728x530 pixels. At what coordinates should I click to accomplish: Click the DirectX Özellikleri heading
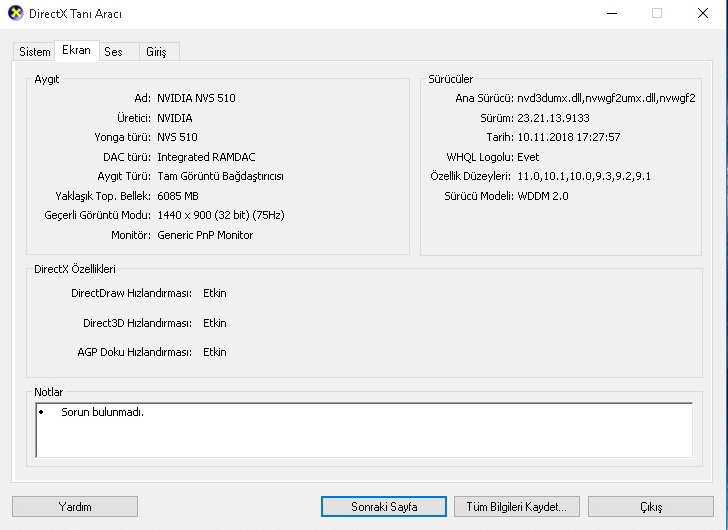click(x=75, y=269)
